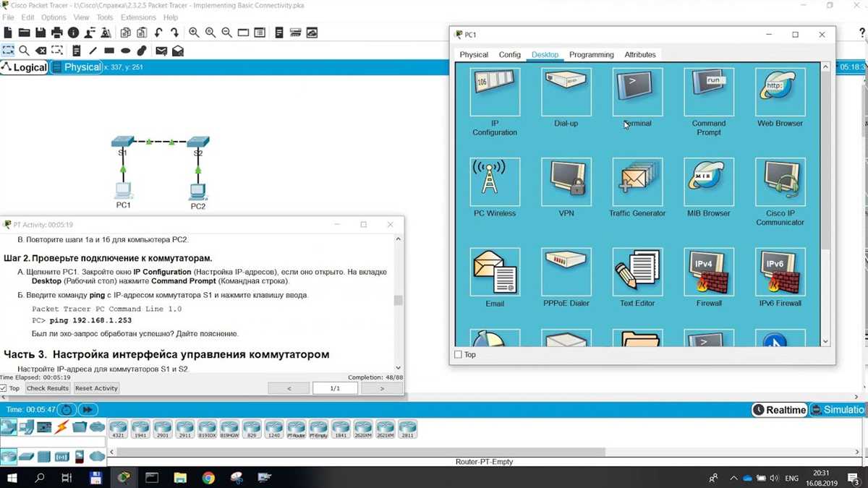Open Windows Start menu
Viewport: 868px width, 488px height.
pos(12,477)
